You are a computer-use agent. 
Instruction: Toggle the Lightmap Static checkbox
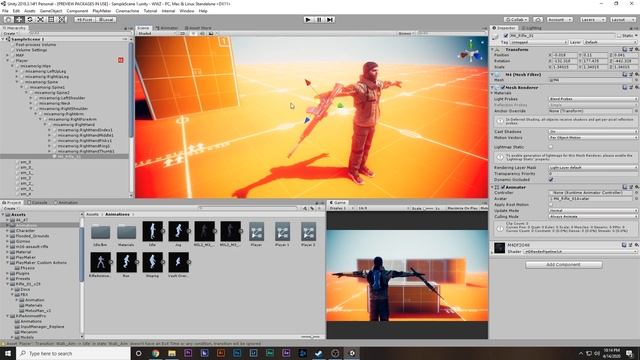click(551, 147)
